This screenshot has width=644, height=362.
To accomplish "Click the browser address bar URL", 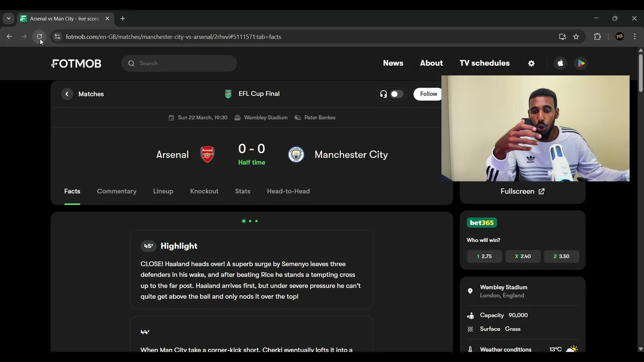I will click(173, 37).
